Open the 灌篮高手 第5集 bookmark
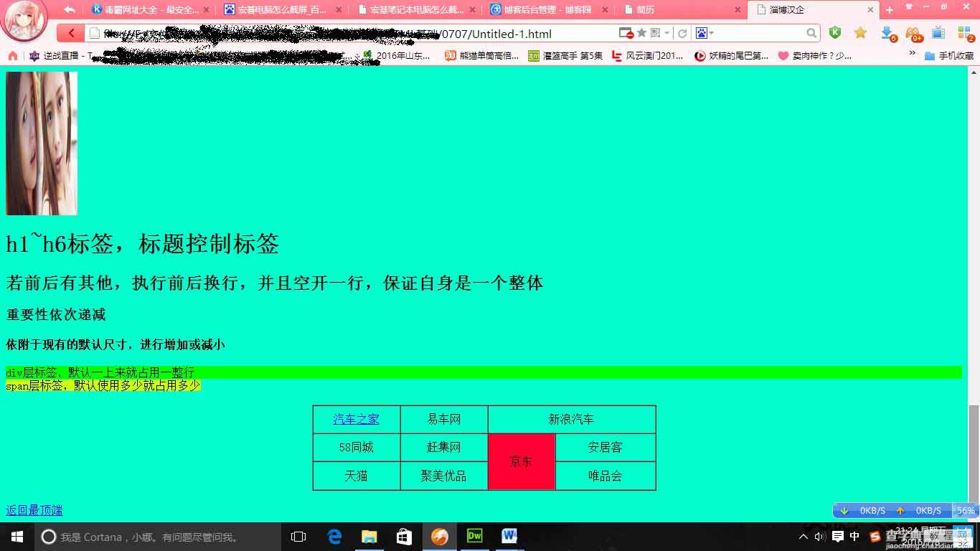This screenshot has height=551, width=980. (x=565, y=55)
